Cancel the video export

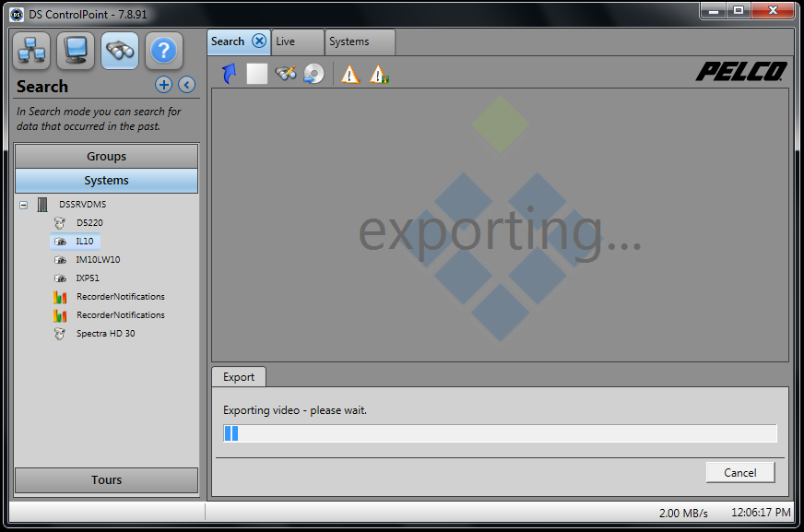(739, 472)
